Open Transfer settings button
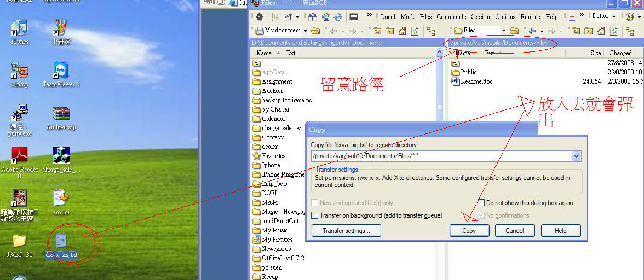Screen dimensions: 644x280 tap(346, 231)
